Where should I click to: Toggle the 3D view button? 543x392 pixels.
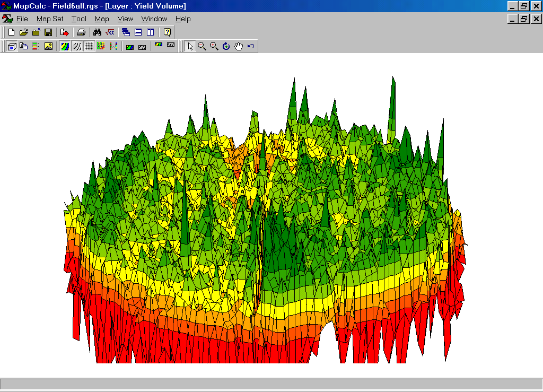click(x=11, y=46)
